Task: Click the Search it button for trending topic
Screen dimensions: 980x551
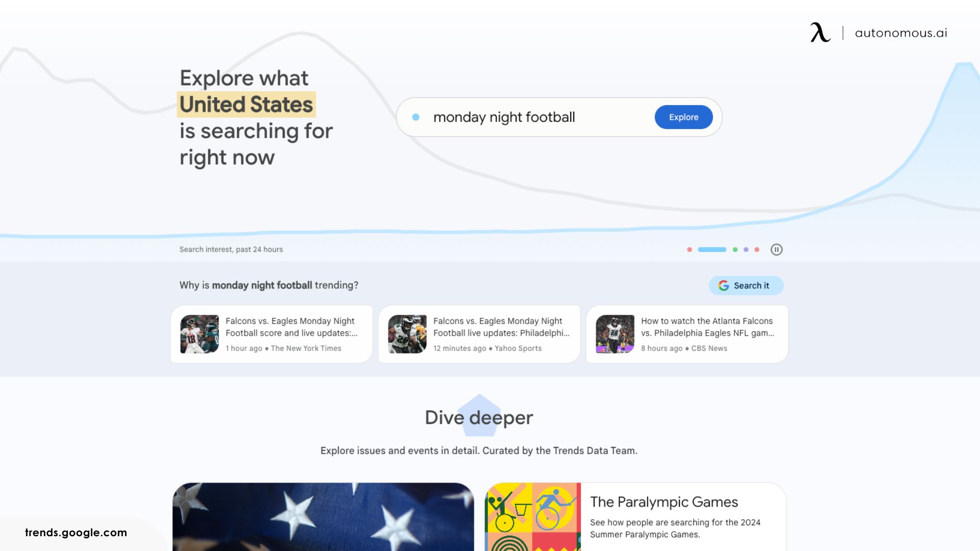Action: coord(746,285)
